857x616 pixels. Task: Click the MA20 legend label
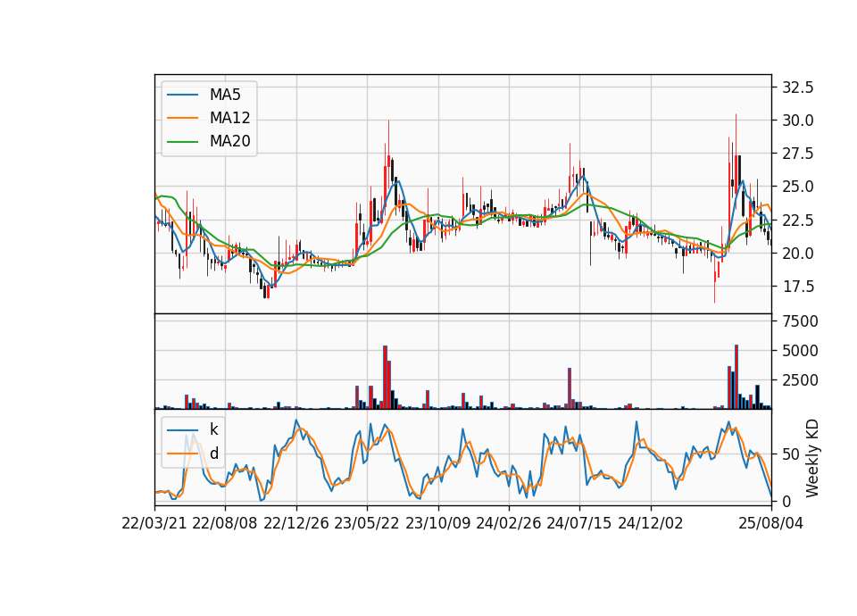[230, 141]
